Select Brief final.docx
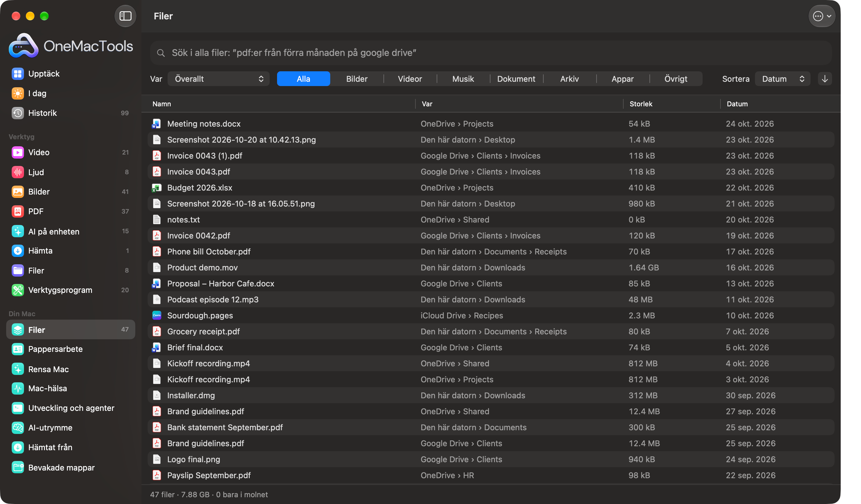This screenshot has width=861, height=504. point(491,347)
